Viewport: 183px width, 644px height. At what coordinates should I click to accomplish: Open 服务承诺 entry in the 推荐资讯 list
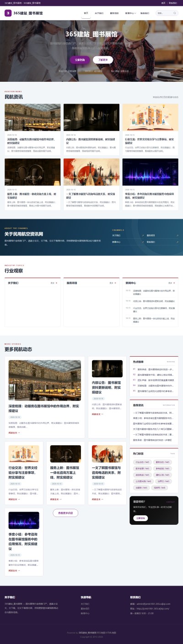[x=153, y=440]
